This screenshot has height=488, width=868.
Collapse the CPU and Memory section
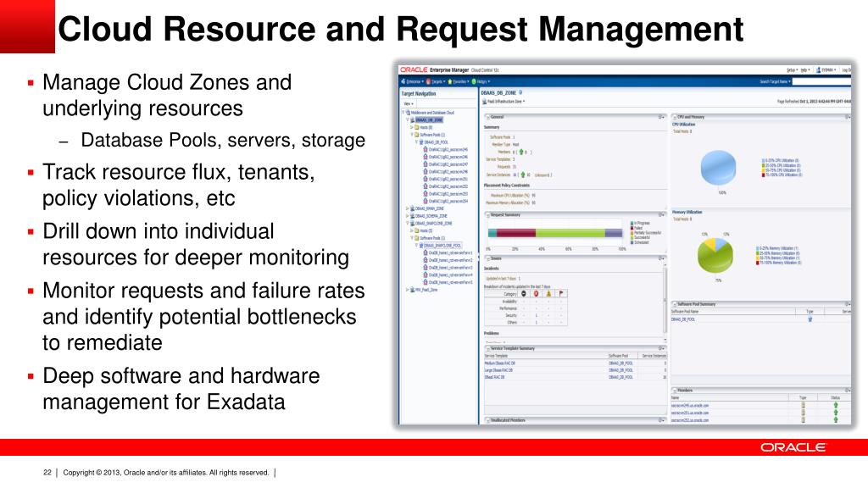(x=675, y=117)
